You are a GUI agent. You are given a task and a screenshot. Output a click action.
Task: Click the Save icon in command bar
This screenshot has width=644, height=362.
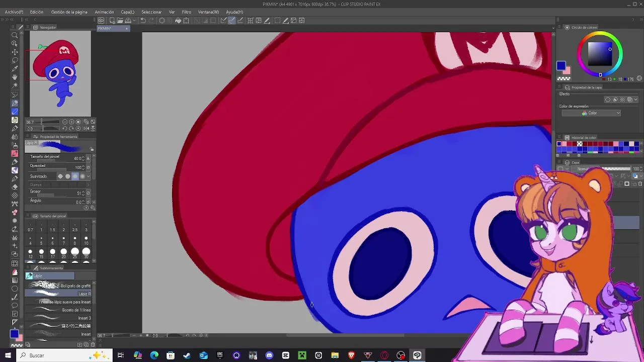click(x=128, y=21)
